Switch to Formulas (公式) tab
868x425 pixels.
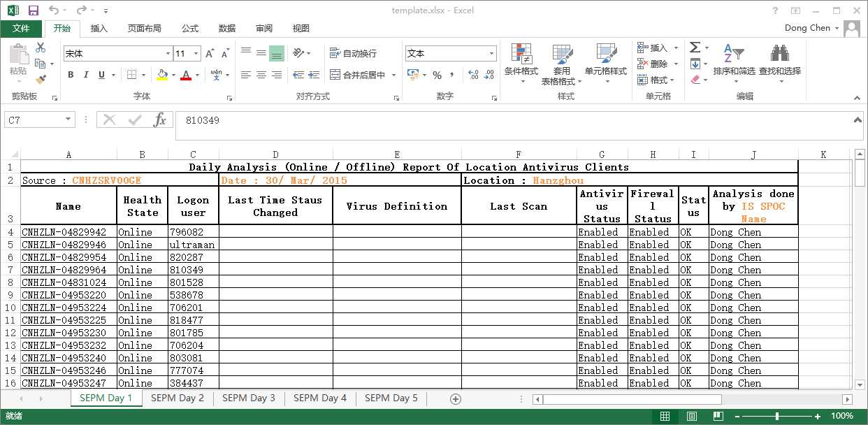(190, 28)
